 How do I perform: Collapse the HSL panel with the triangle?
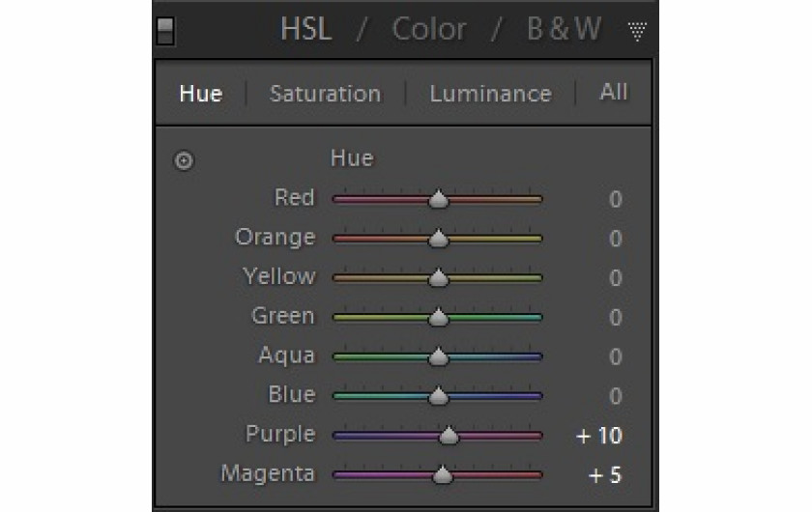[637, 31]
